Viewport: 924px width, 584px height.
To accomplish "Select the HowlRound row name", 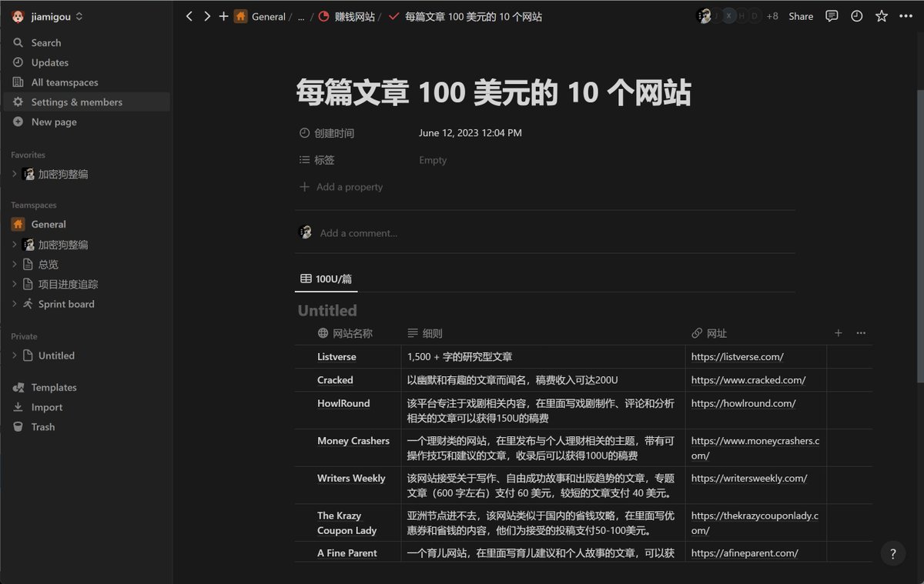I will [343, 403].
